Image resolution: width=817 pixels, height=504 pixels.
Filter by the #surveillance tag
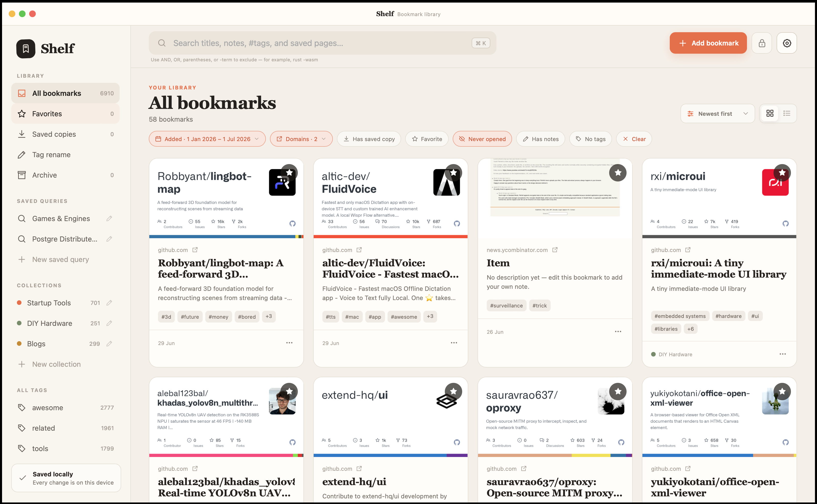click(506, 305)
